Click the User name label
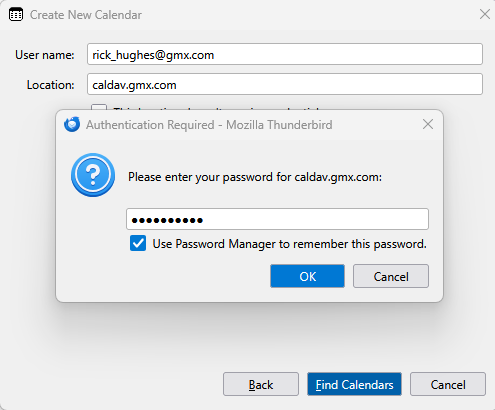 coord(45,55)
